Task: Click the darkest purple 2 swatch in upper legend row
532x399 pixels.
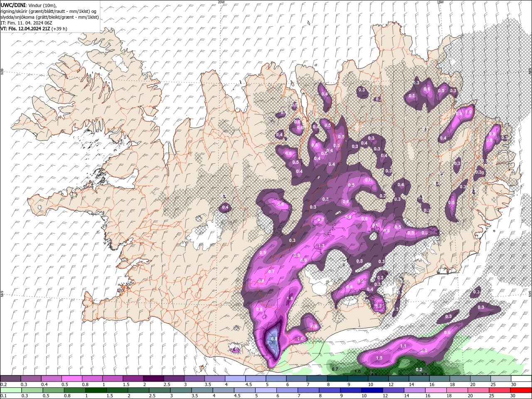Action: (153, 379)
